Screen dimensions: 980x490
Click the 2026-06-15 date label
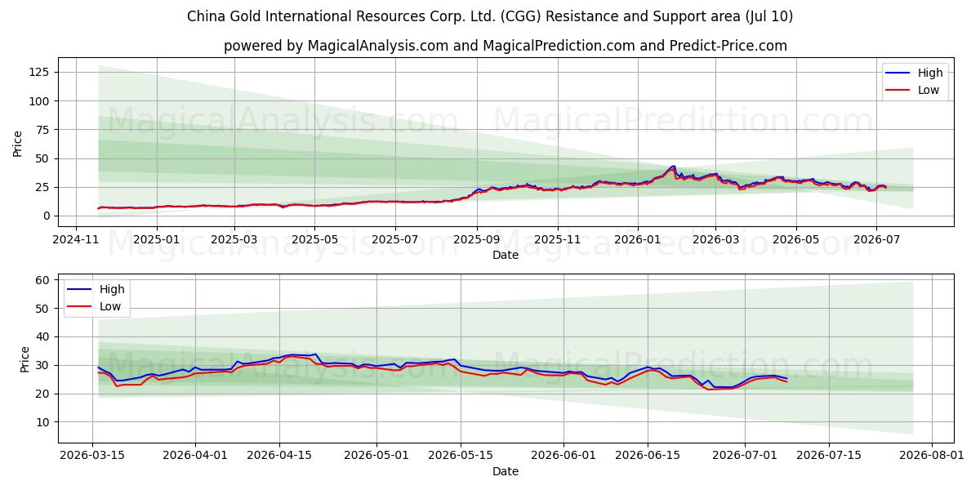(x=648, y=456)
